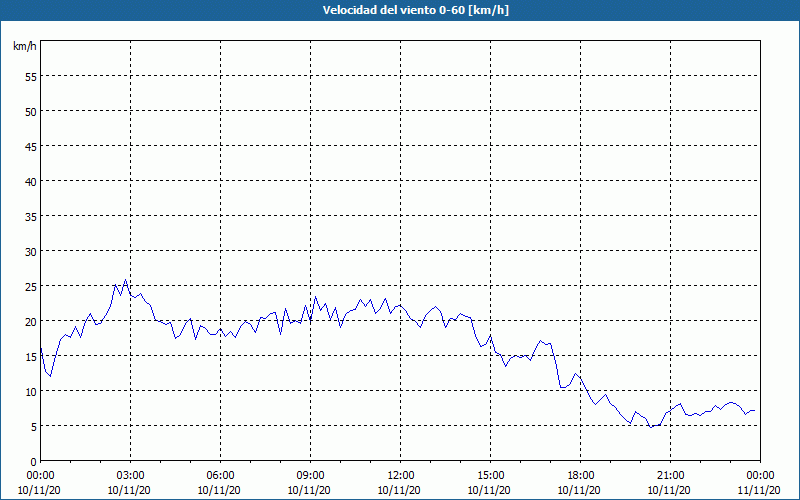Click the '10/11/20' date under 12:00
This screenshot has width=800, height=500.
click(x=399, y=490)
